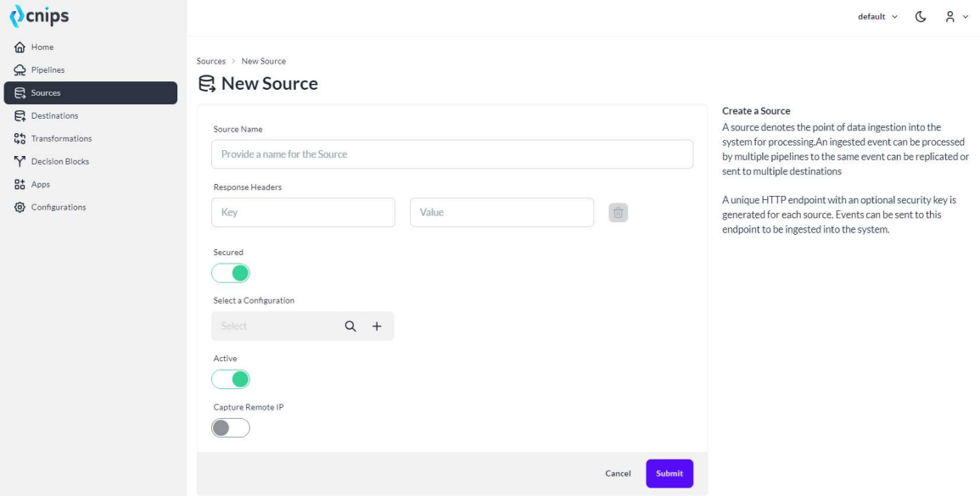Viewport: 980px width, 496px height.
Task: Focus the response header Value field
Action: [501, 213]
